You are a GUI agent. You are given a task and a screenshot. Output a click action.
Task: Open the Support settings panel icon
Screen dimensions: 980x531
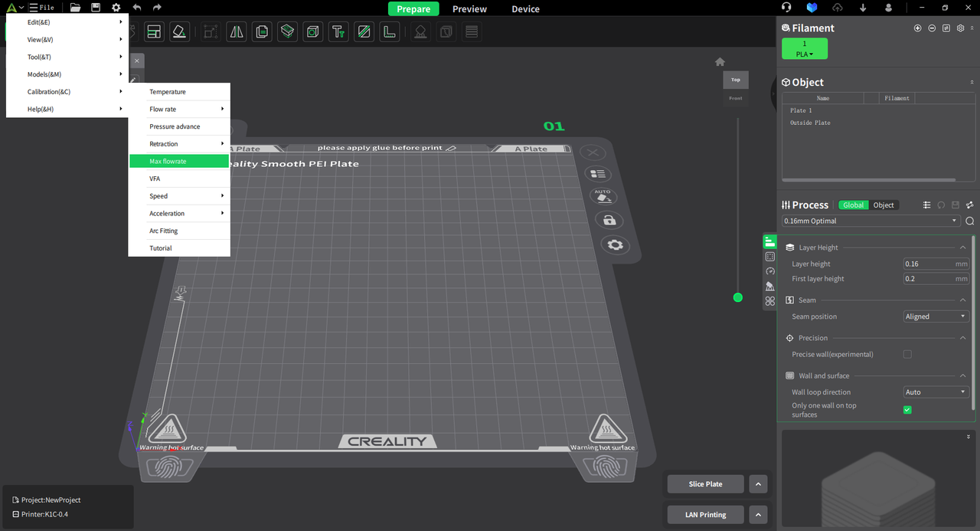[x=769, y=286]
